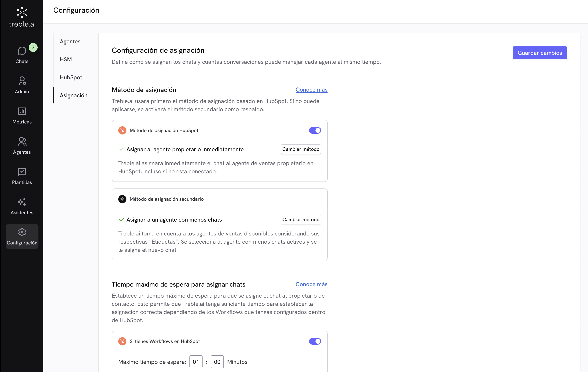Click the minutes stepper showing 00
Viewport: 588px width, 372px height.
click(217, 362)
